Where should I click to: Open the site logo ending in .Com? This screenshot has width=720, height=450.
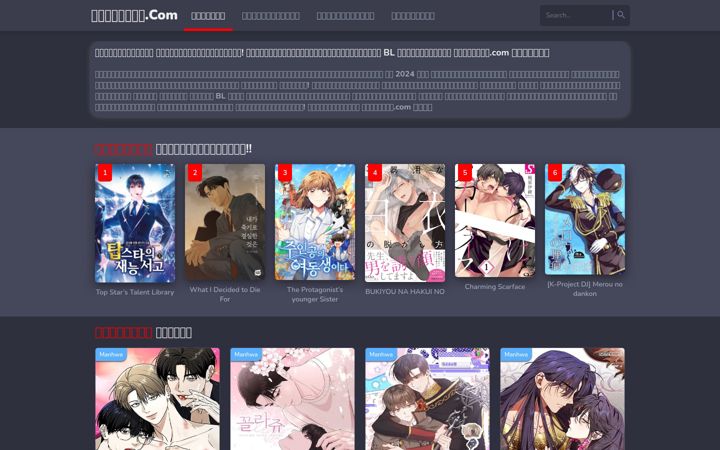click(x=134, y=15)
